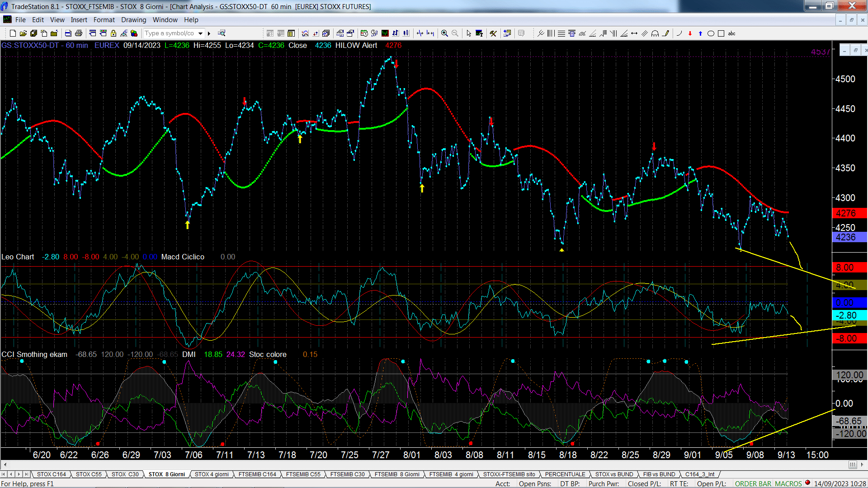The width and height of the screenshot is (868, 488).
Task: Click the symbol lookup magnifier icon
Action: [222, 33]
